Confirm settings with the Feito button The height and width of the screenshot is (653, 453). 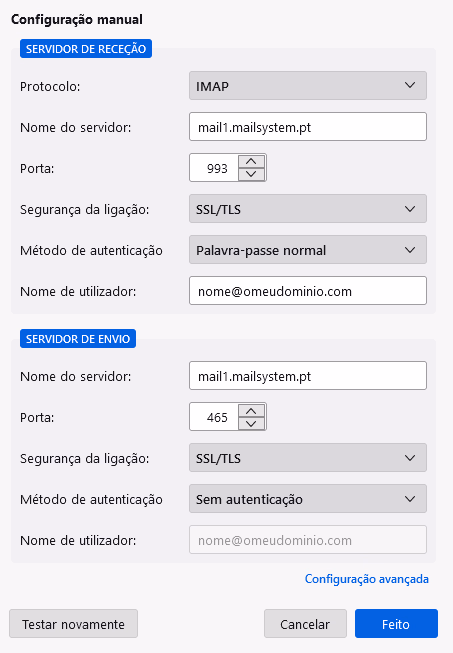pos(396,624)
